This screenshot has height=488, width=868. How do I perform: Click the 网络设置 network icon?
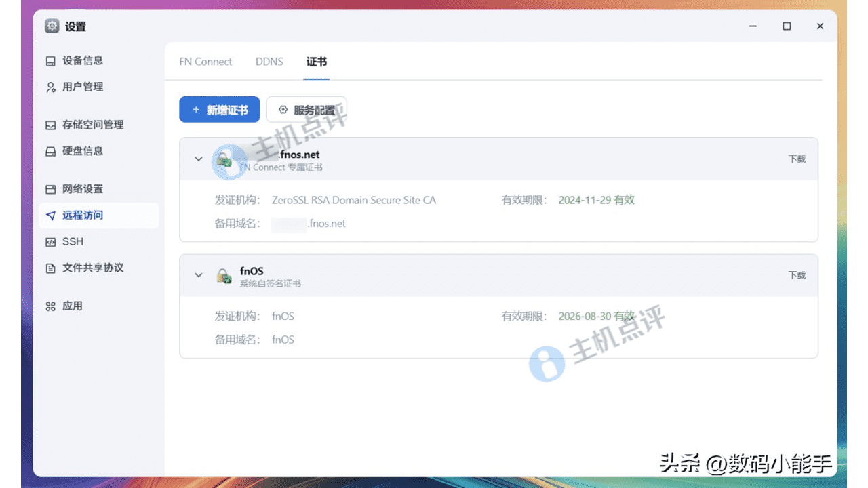pyautogui.click(x=51, y=190)
